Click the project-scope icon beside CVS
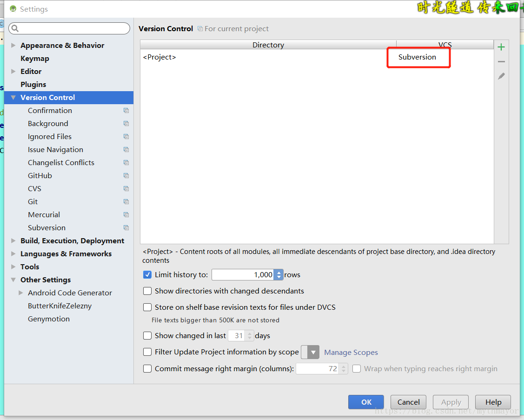Viewport: 524px width, 420px height. 126,188
